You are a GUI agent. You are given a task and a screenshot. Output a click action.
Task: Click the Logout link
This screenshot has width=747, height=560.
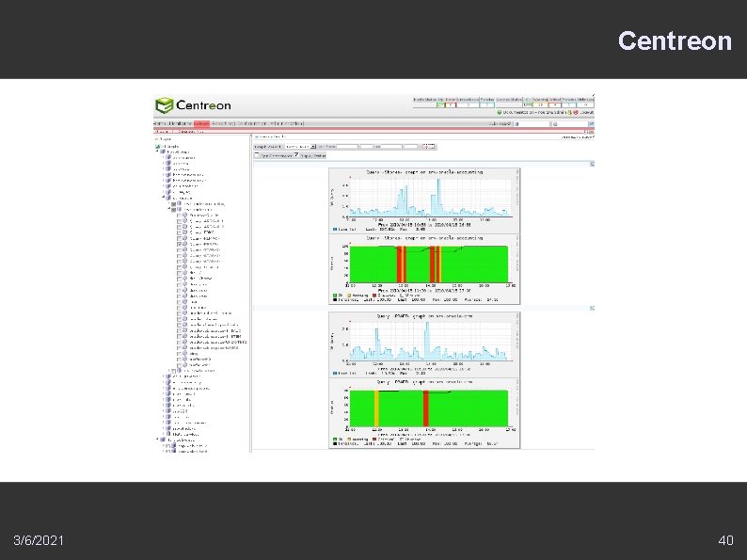tap(587, 113)
